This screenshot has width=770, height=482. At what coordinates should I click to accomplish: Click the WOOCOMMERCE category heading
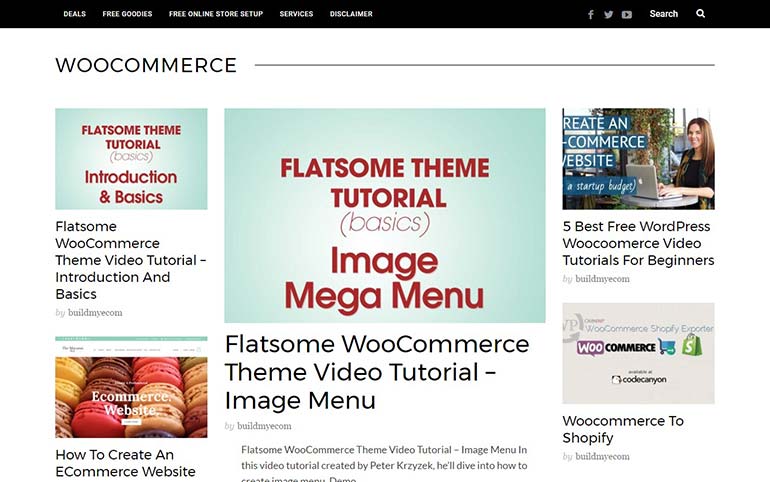146,65
